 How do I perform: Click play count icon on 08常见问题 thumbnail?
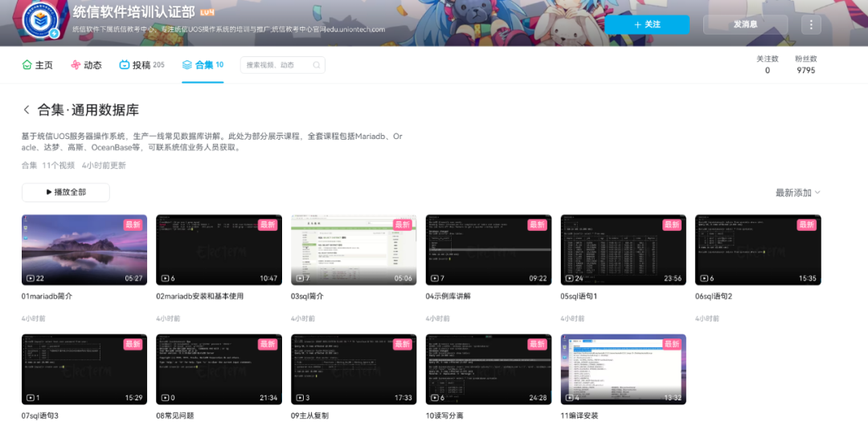coord(165,398)
